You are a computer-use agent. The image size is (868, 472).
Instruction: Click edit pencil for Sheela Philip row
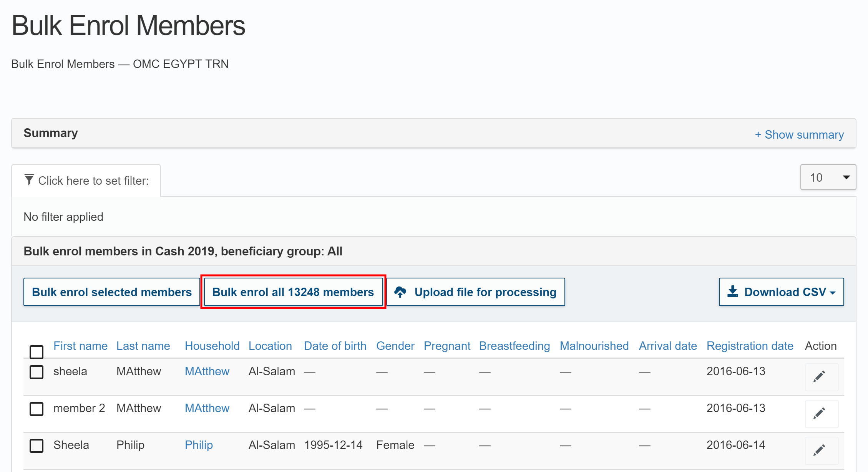pyautogui.click(x=819, y=450)
